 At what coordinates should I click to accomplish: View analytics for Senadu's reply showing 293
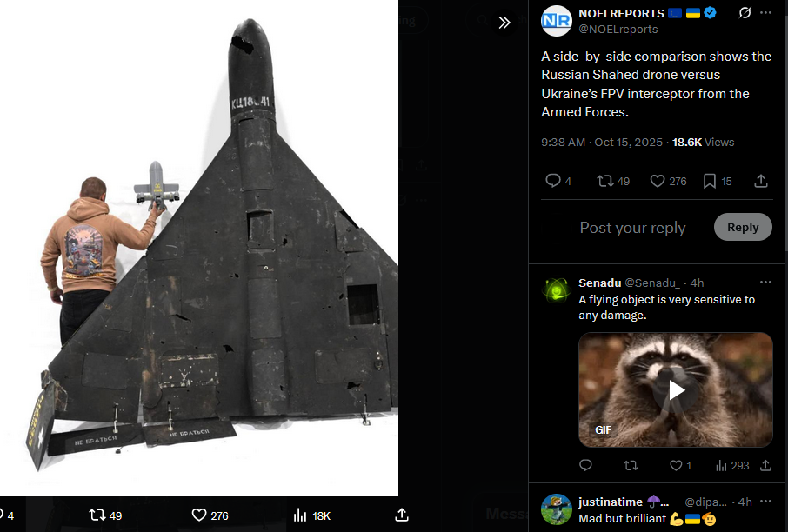[x=732, y=466]
